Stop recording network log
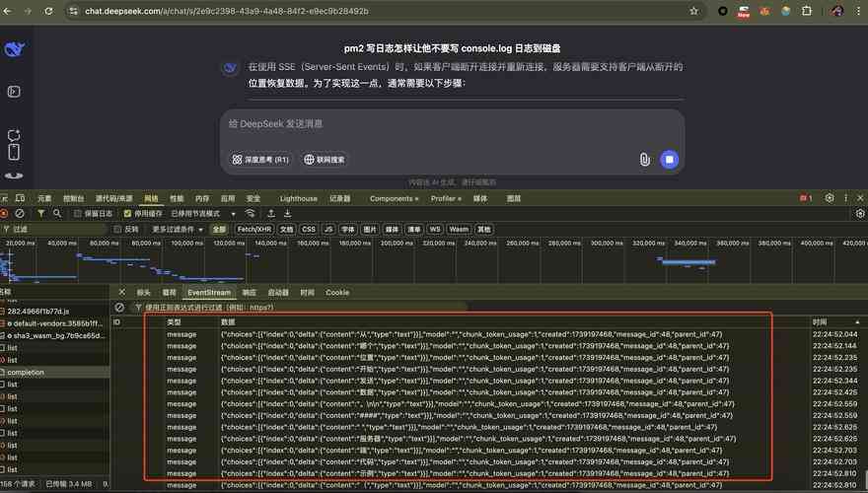868x493 pixels. [4, 213]
